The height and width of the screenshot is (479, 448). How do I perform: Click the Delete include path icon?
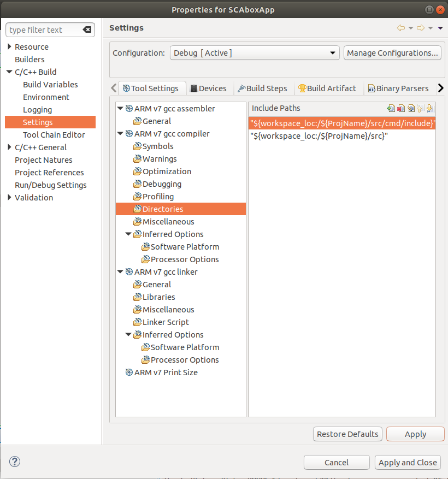(x=400, y=108)
